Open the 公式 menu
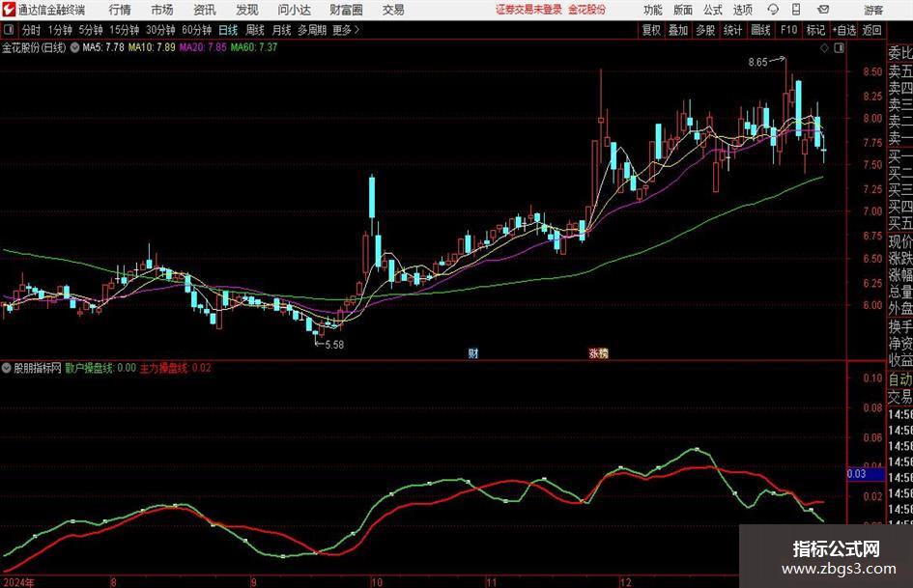The width and height of the screenshot is (913, 588). pyautogui.click(x=713, y=10)
